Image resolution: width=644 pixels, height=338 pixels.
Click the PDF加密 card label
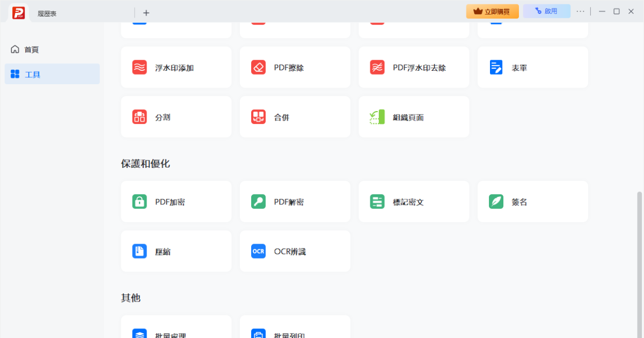click(170, 202)
